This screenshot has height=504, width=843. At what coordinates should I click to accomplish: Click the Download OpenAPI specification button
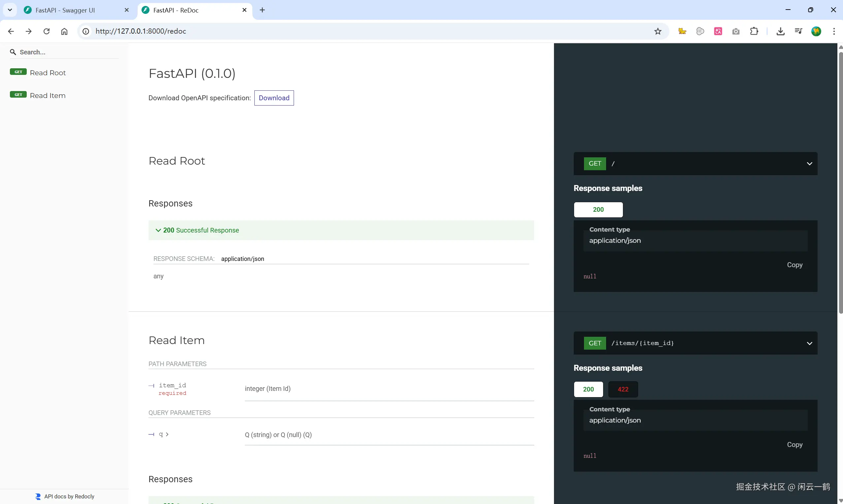pyautogui.click(x=274, y=98)
